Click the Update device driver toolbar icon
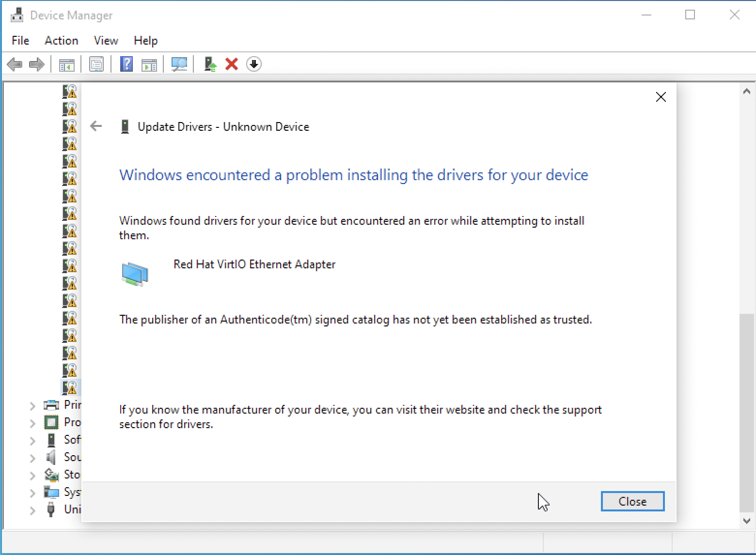756x555 pixels. pos(210,64)
